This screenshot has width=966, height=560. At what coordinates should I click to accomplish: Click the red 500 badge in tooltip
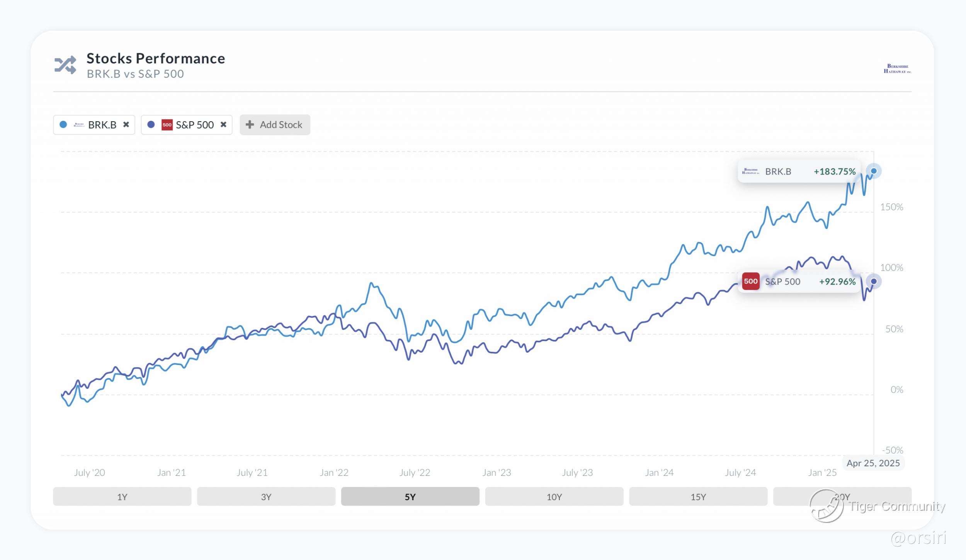[751, 281]
